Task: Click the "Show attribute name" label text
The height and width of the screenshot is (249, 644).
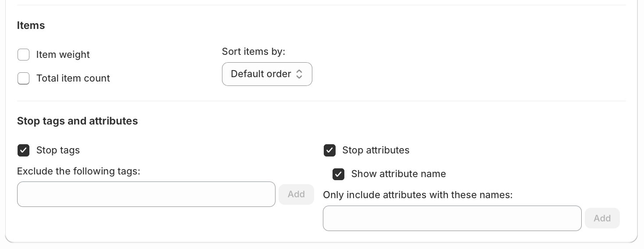Action: point(398,174)
